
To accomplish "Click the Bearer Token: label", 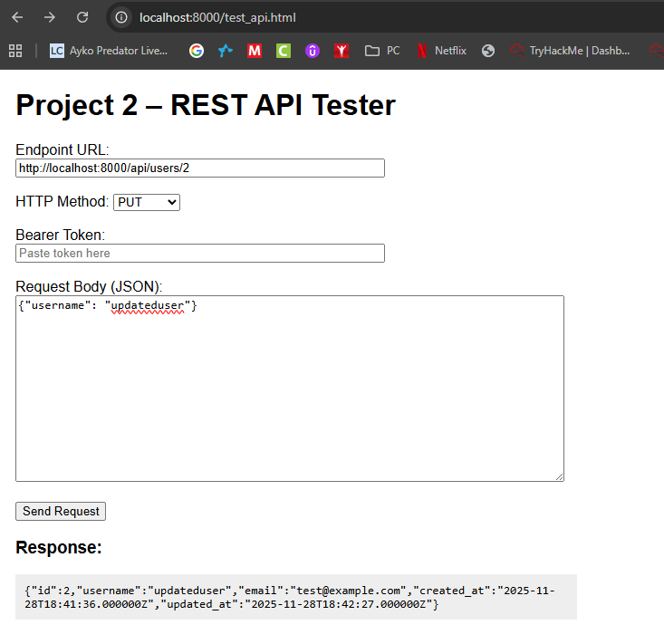I will 60,235.
